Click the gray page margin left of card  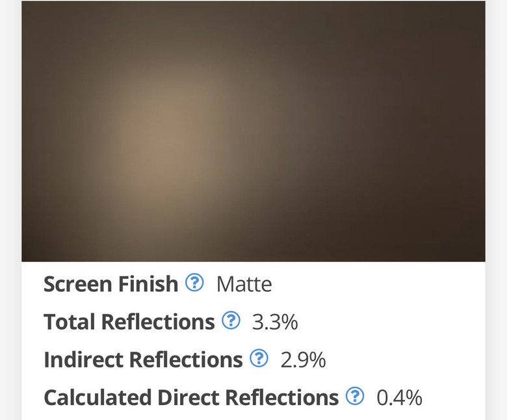point(10,210)
